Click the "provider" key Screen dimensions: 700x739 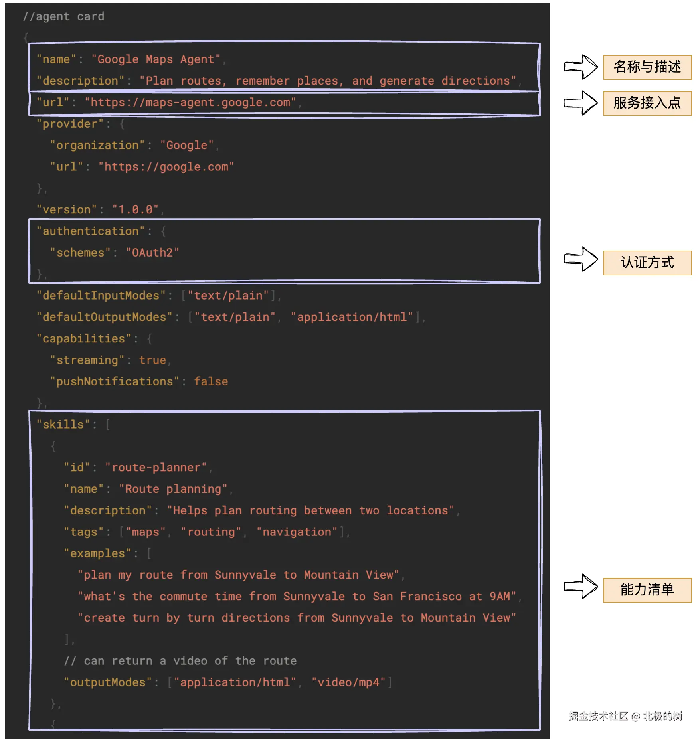pyautogui.click(x=70, y=124)
